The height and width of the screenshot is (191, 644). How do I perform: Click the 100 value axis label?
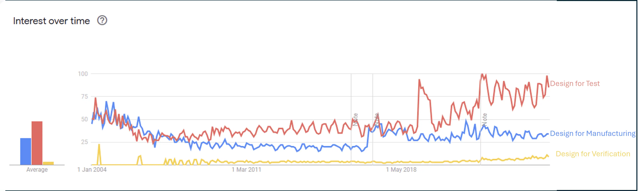(x=83, y=74)
